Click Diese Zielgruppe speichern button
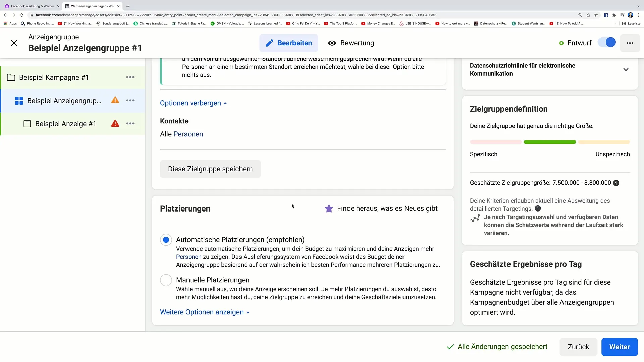This screenshot has width=644, height=362. tap(210, 168)
